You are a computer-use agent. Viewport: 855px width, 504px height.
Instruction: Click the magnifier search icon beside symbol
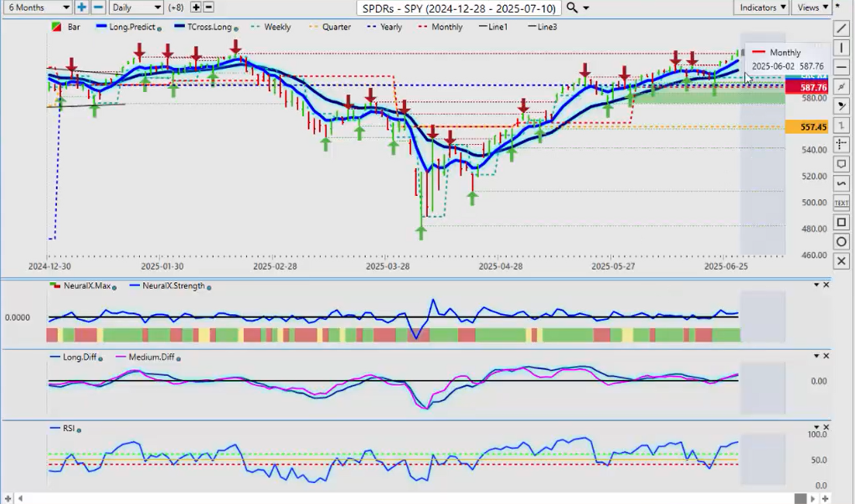pyautogui.click(x=572, y=8)
